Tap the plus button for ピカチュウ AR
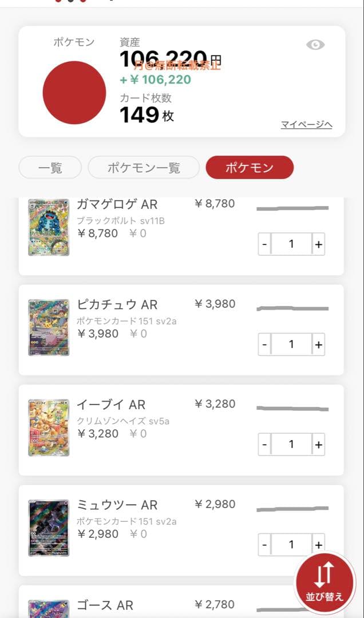This screenshot has height=618, width=364. pos(319,344)
